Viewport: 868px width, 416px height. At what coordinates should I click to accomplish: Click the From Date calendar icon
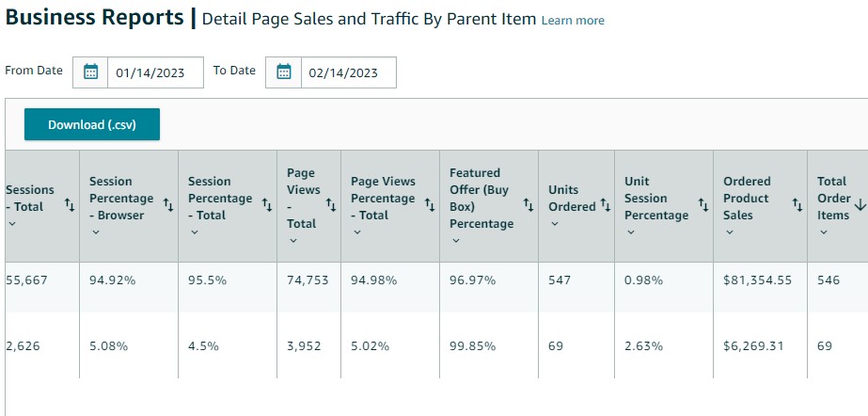(91, 72)
